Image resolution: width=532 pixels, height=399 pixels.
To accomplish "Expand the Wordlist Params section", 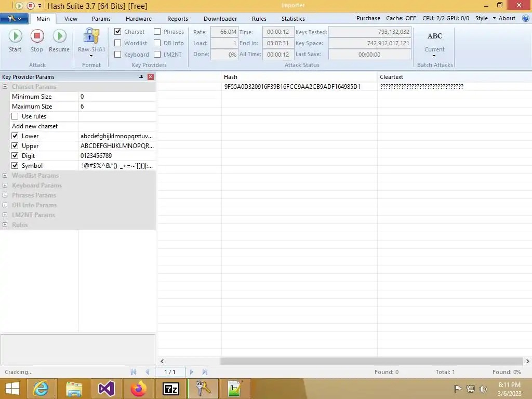I will 5,176.
